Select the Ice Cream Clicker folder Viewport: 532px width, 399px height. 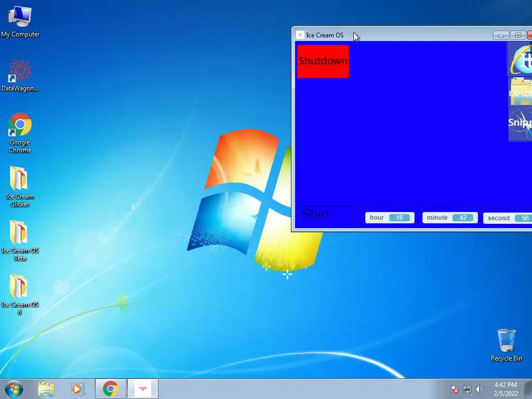tap(20, 187)
